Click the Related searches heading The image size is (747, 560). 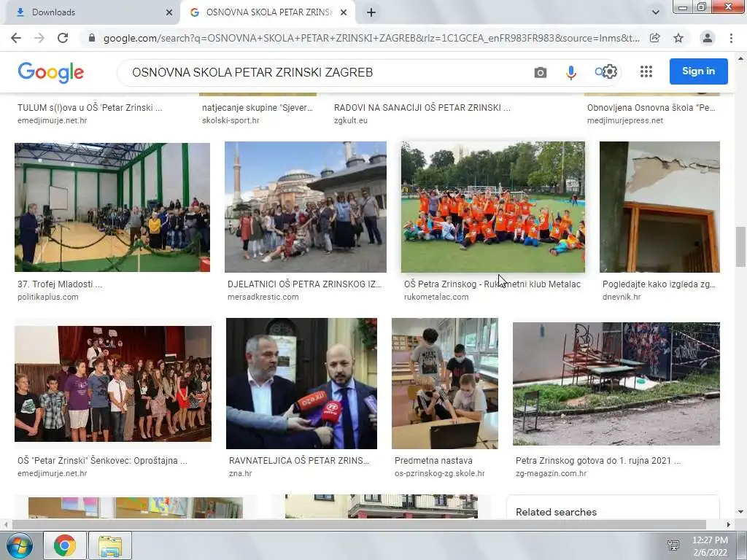pos(556,512)
